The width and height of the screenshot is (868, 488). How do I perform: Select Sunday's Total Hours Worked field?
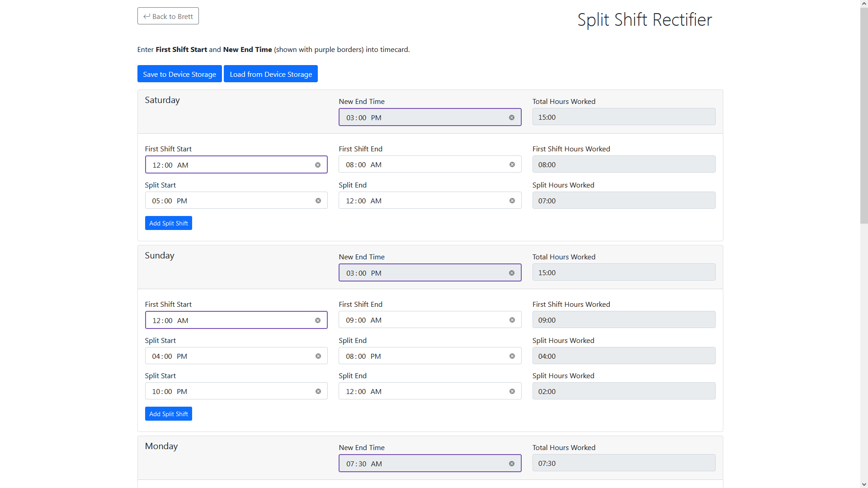(624, 272)
